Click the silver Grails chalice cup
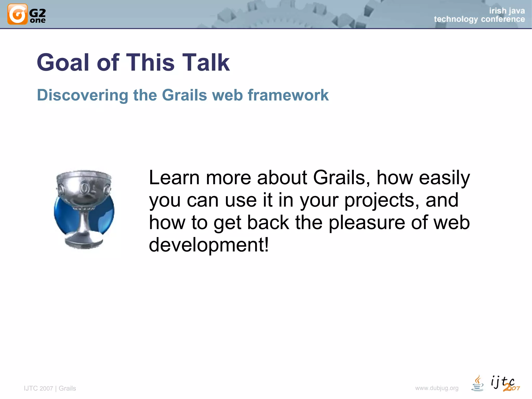Screen dimensions: 532x399 84,188
